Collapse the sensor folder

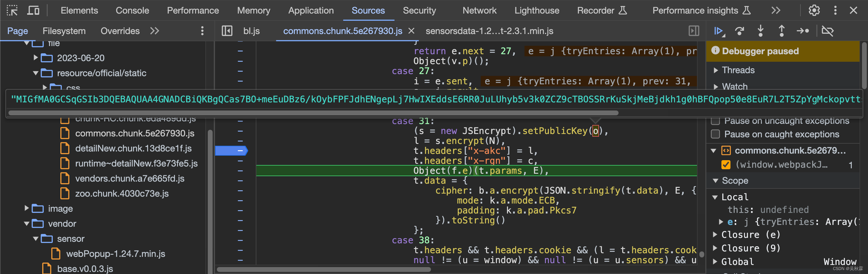(x=36, y=239)
